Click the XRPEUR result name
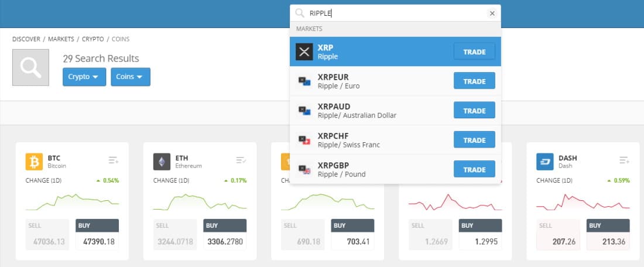The image size is (644, 267). [x=333, y=77]
